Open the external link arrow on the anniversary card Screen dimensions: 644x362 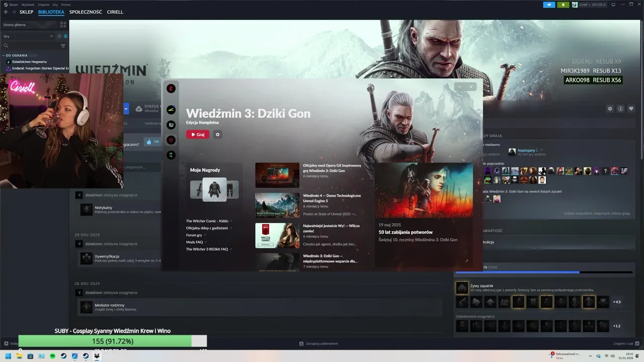[x=466, y=261]
